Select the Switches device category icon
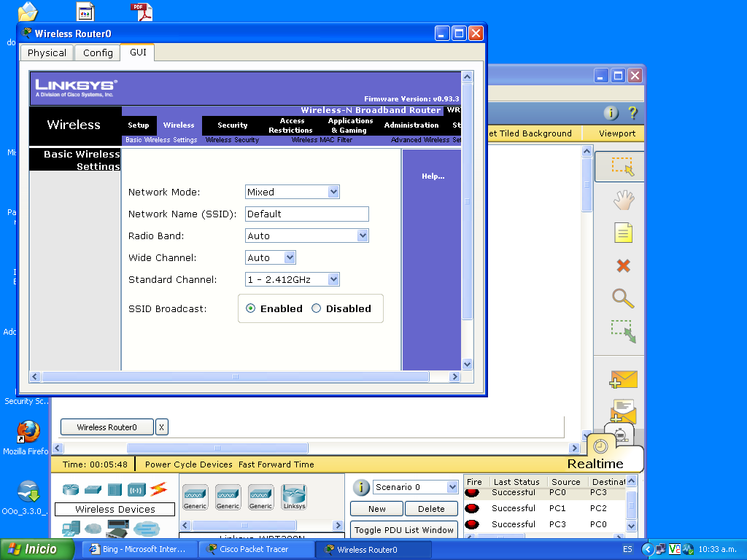The height and width of the screenshot is (560, 747). [x=93, y=489]
